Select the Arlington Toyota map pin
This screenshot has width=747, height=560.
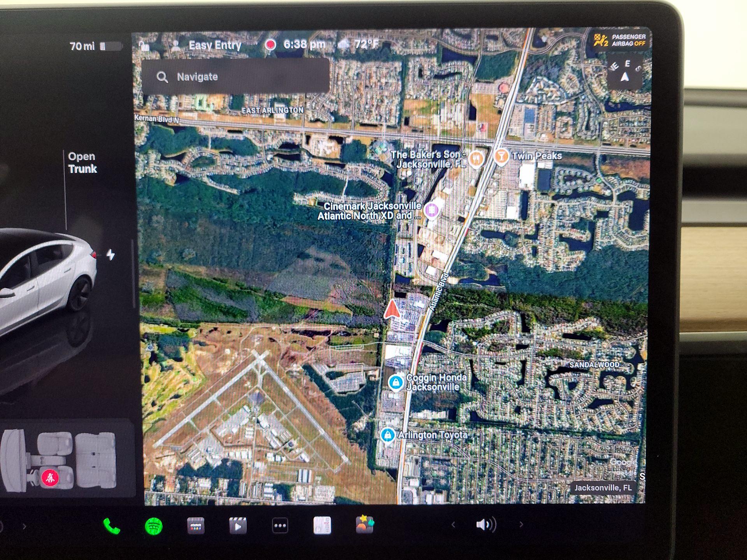coord(388,435)
